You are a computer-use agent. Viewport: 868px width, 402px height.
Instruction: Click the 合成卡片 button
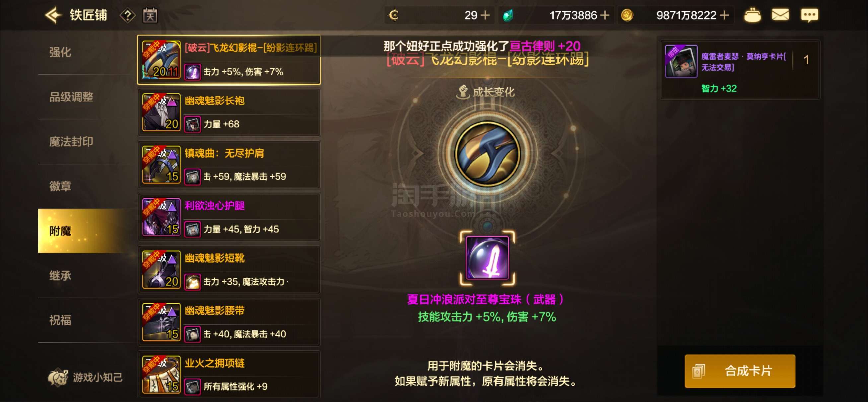(740, 371)
